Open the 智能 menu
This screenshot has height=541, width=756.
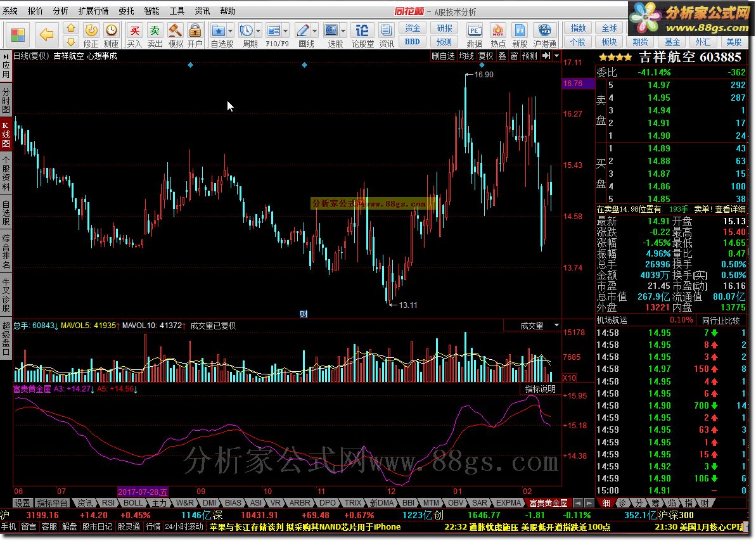click(151, 11)
